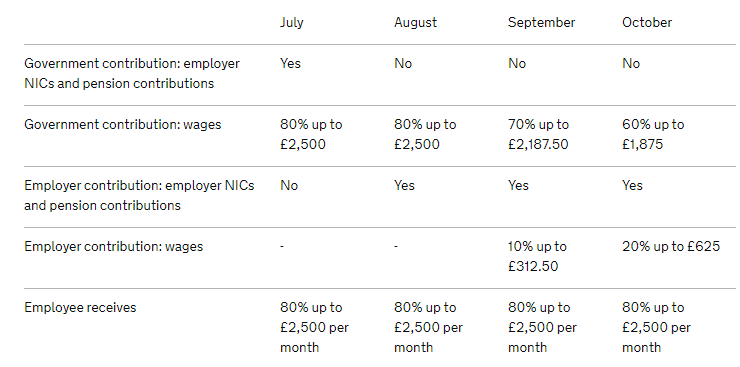The height and width of the screenshot is (367, 740).
Task: Click the Employer contribution employer NICs row label
Action: tap(139, 195)
